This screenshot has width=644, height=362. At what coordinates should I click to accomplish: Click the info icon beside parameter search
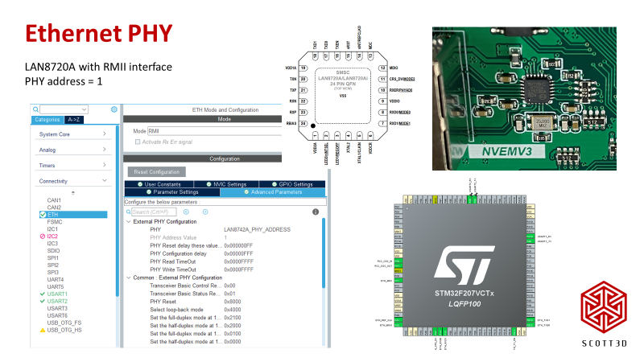pyautogui.click(x=316, y=212)
